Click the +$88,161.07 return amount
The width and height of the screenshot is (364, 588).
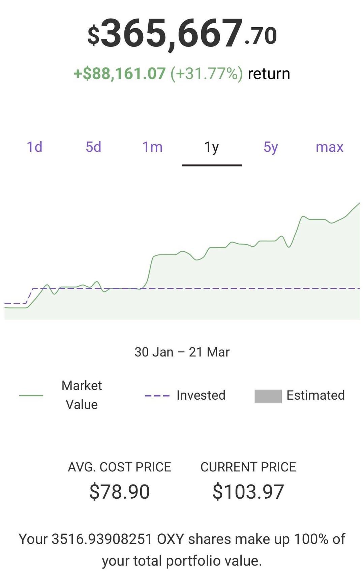[x=120, y=73]
